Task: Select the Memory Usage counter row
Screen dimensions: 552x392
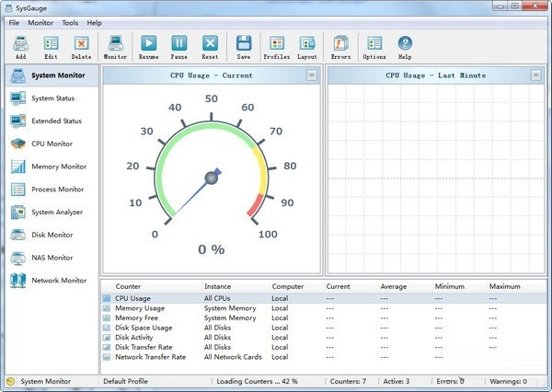Action: coord(140,308)
